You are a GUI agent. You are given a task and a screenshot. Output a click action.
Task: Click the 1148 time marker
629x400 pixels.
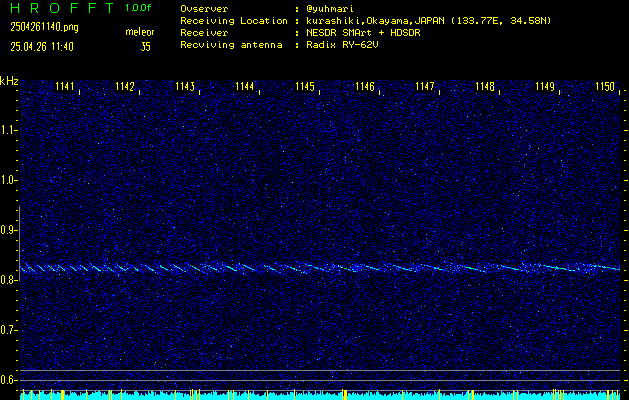point(485,86)
